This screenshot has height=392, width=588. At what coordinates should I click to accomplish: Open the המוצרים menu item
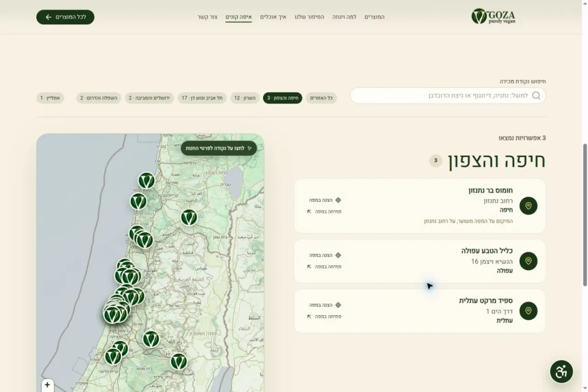pos(374,17)
